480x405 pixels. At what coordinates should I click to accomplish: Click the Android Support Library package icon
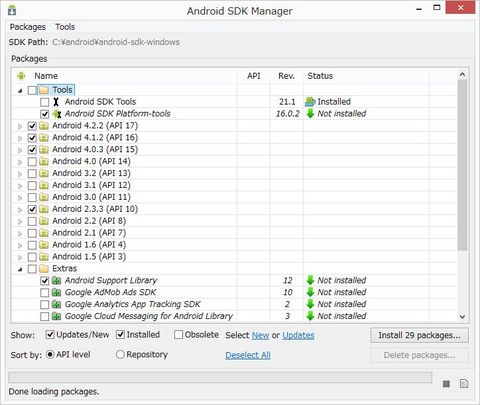pos(56,281)
